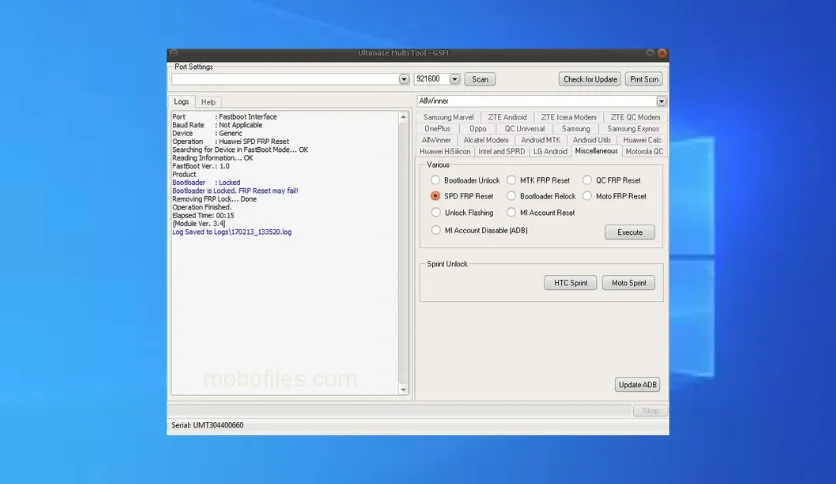Click the 'FastBoot Ver.: 1.0' log line
The width and height of the screenshot is (836, 484).
(201, 166)
